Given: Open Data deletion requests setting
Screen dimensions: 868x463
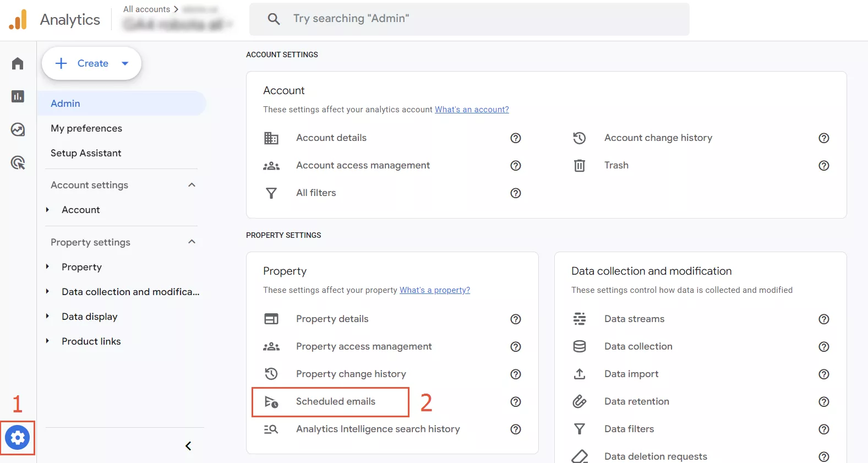Looking at the screenshot, I should tap(656, 456).
